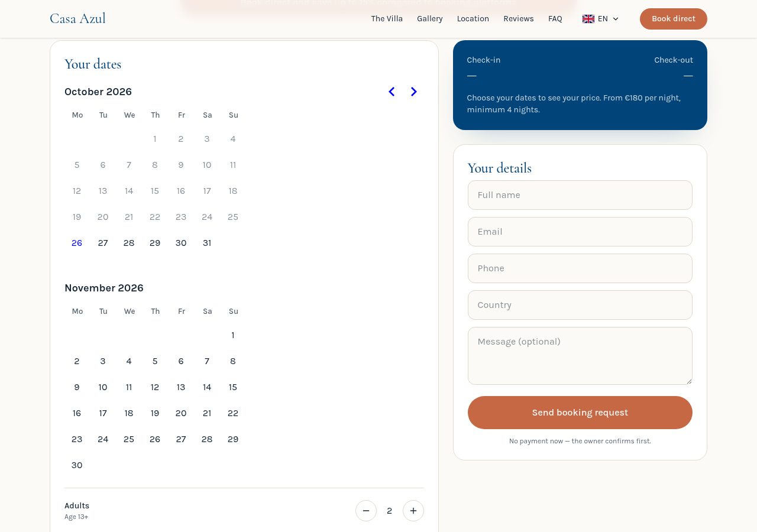Click the Book direct button

[674, 19]
